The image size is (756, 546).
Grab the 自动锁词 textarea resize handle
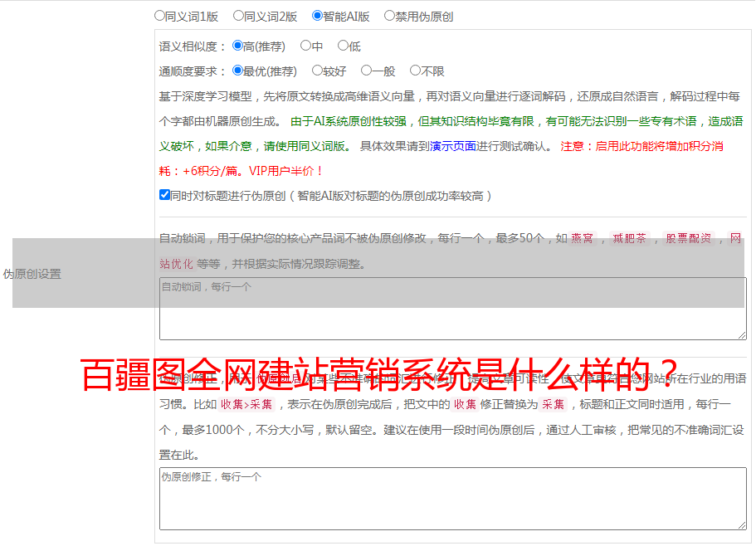pos(742,335)
